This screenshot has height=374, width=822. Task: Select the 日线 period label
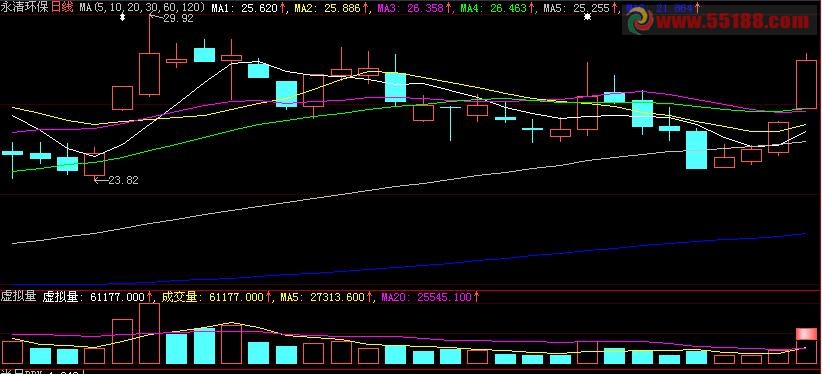pyautogui.click(x=62, y=7)
